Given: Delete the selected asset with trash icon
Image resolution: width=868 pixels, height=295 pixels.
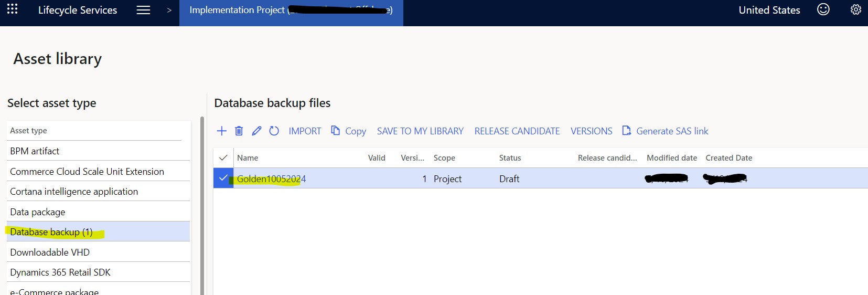Looking at the screenshot, I should (239, 131).
